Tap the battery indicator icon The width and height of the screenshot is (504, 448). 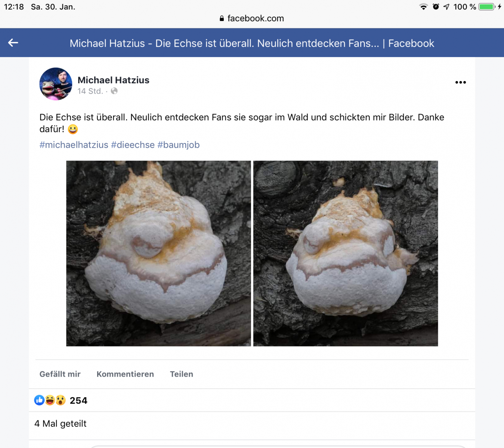coord(486,7)
